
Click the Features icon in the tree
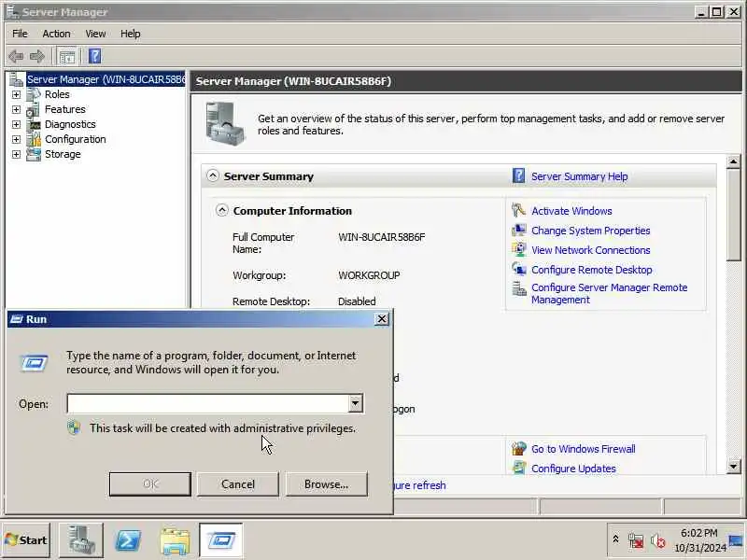(x=34, y=109)
